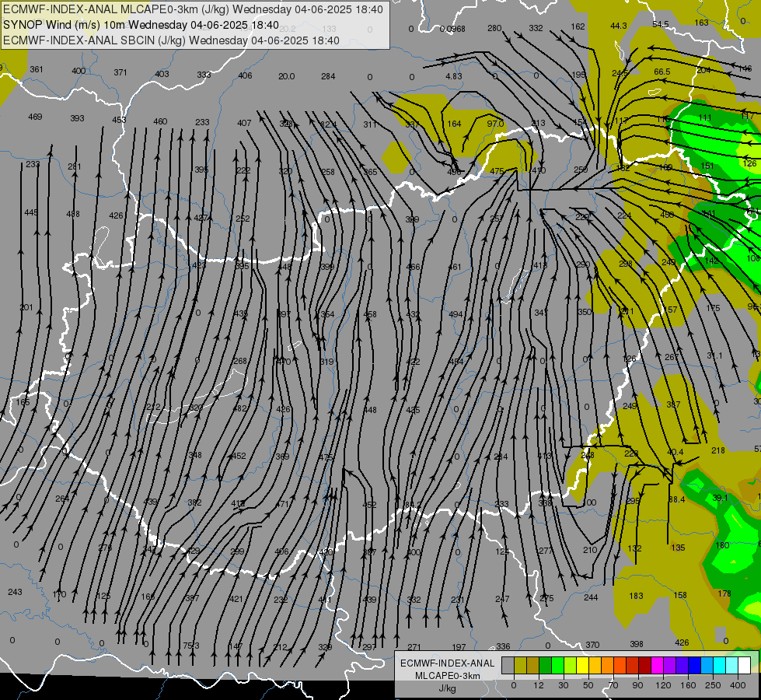Select the dark red legend swatch
This screenshot has height=700, width=761.
(644, 666)
